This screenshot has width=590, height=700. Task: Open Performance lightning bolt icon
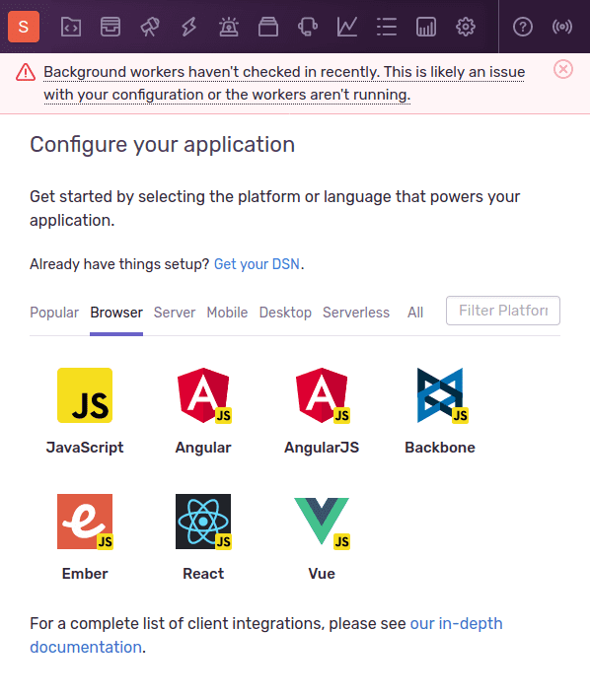tap(188, 27)
